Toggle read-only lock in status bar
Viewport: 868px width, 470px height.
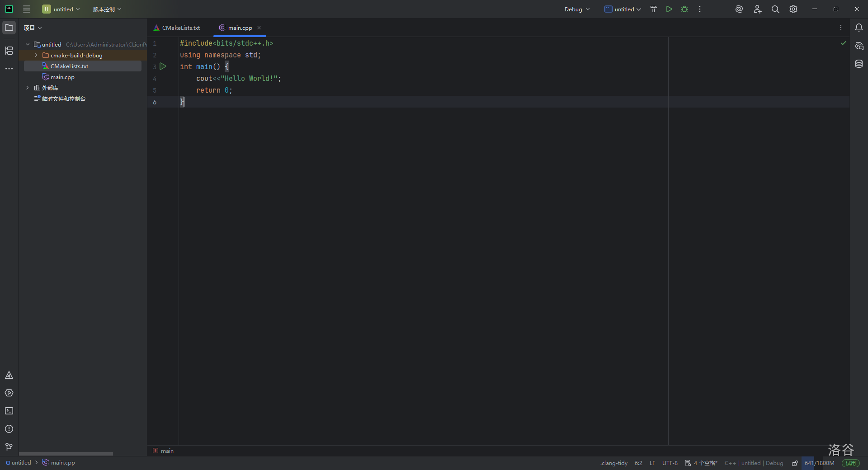point(795,463)
